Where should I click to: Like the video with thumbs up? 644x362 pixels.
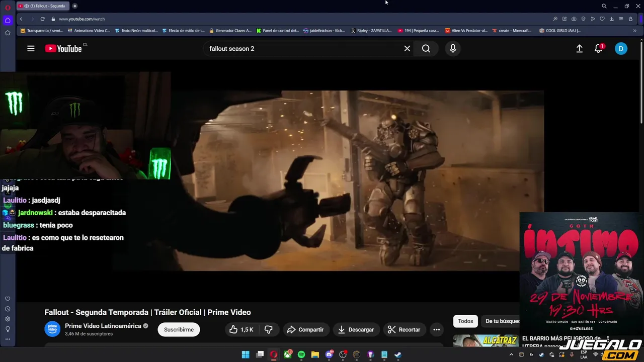pos(242,330)
